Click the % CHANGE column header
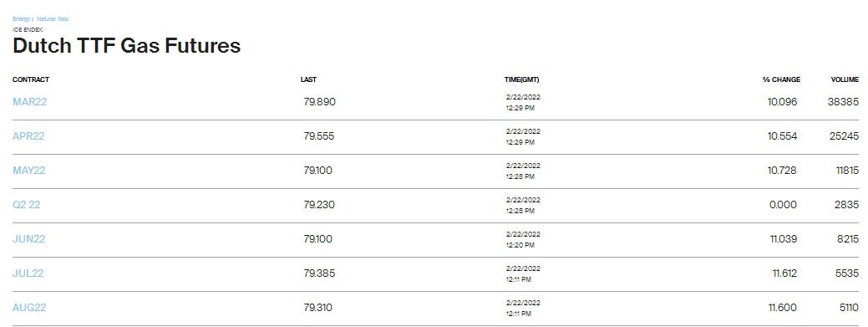This screenshot has height=327, width=868. click(x=781, y=79)
